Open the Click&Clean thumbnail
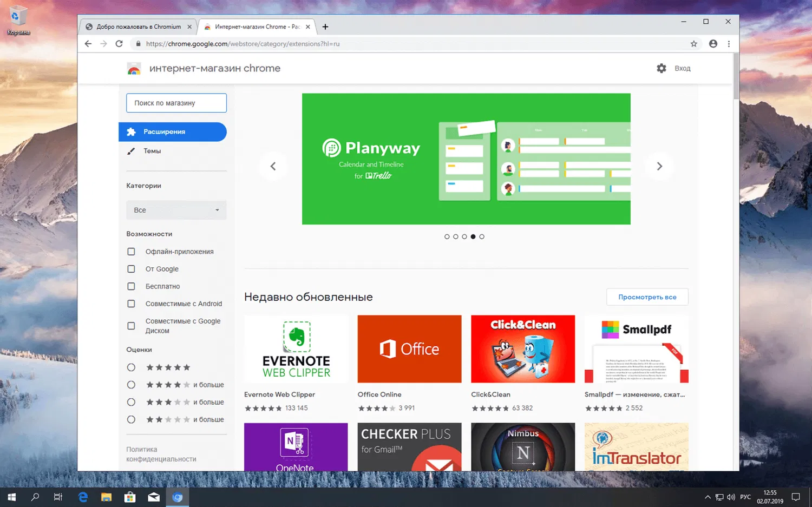 [523, 349]
